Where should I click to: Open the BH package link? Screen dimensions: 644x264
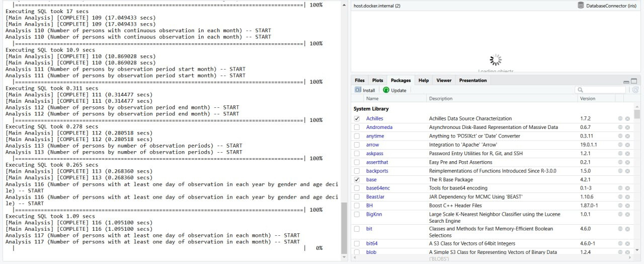[369, 206]
